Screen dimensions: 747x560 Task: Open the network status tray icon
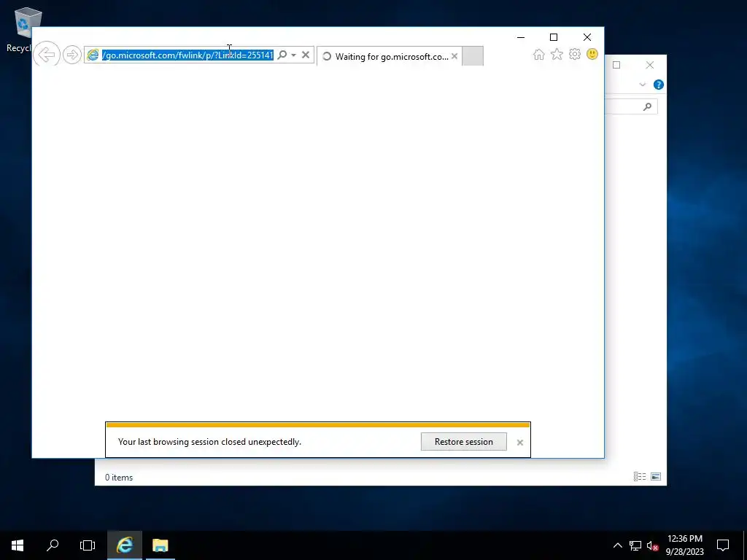click(635, 545)
